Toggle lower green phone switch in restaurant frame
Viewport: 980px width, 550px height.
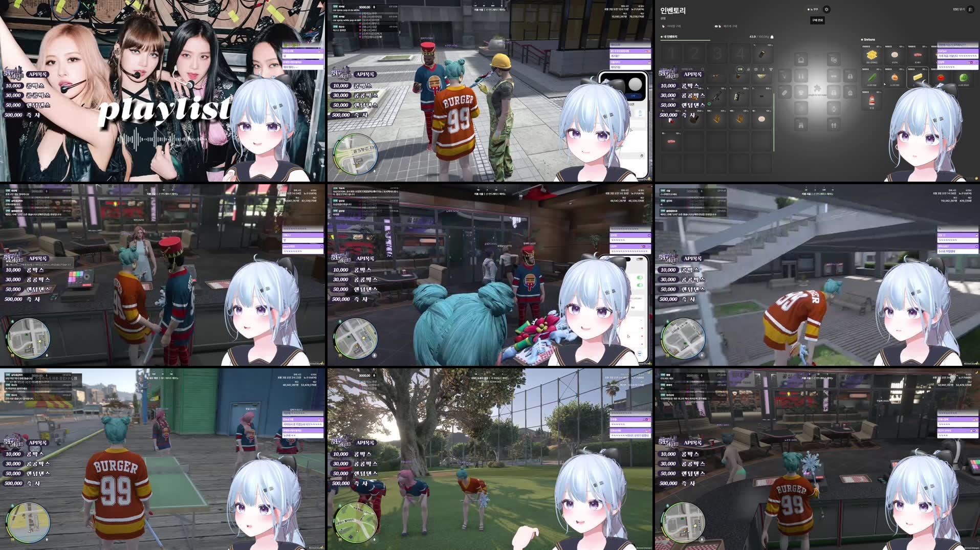(639, 284)
